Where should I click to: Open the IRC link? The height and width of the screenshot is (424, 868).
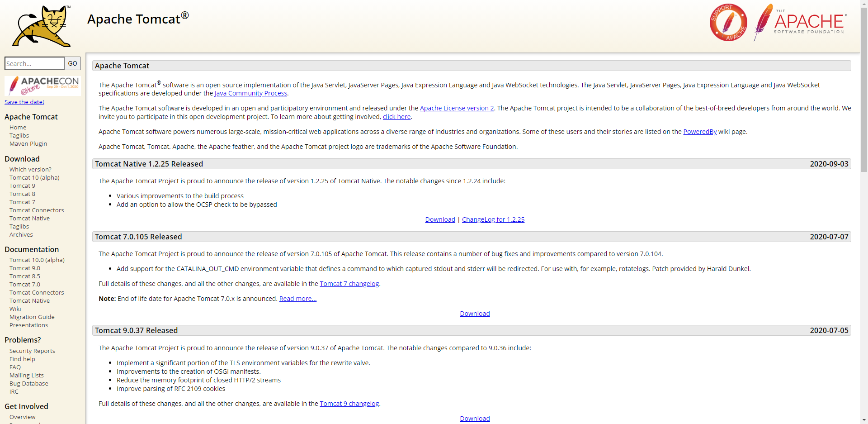pyautogui.click(x=14, y=392)
